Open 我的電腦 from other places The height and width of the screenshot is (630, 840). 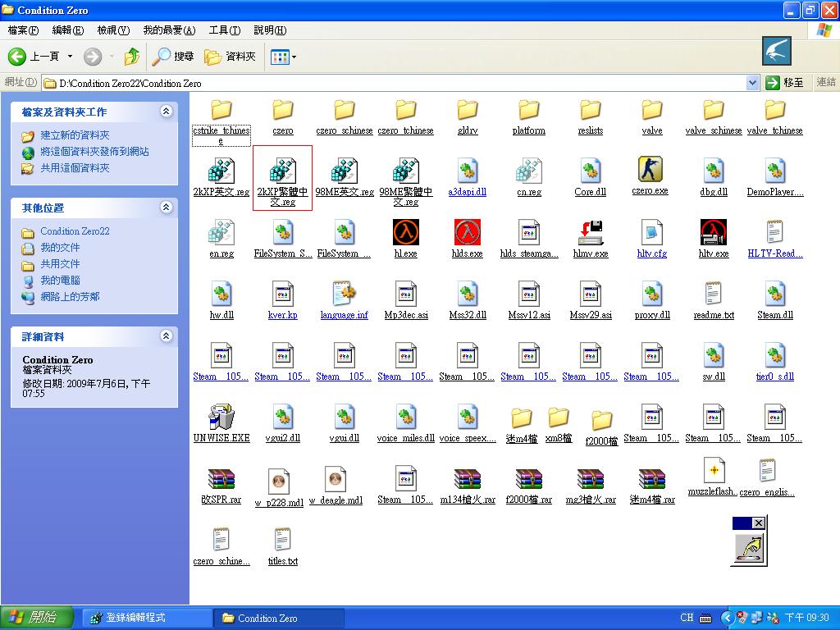tap(61, 281)
